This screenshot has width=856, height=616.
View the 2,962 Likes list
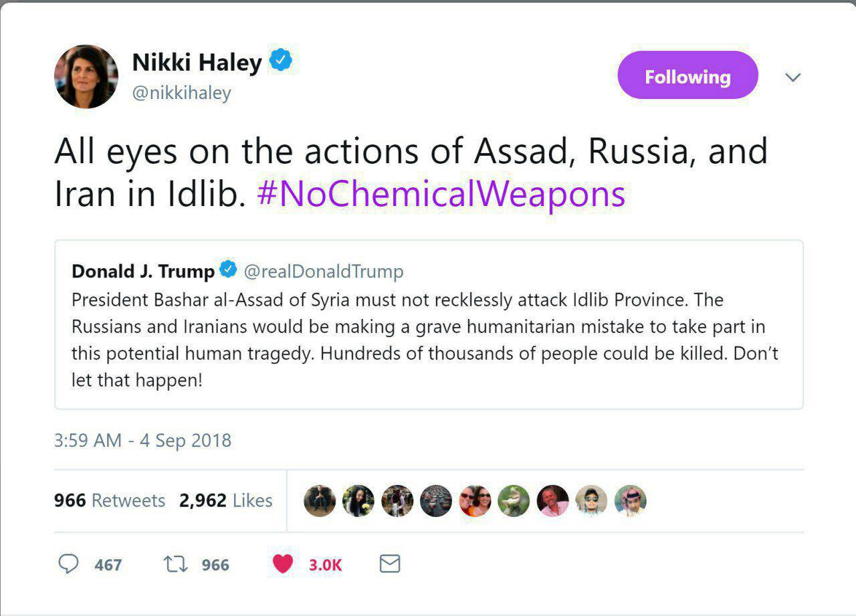pyautogui.click(x=226, y=500)
